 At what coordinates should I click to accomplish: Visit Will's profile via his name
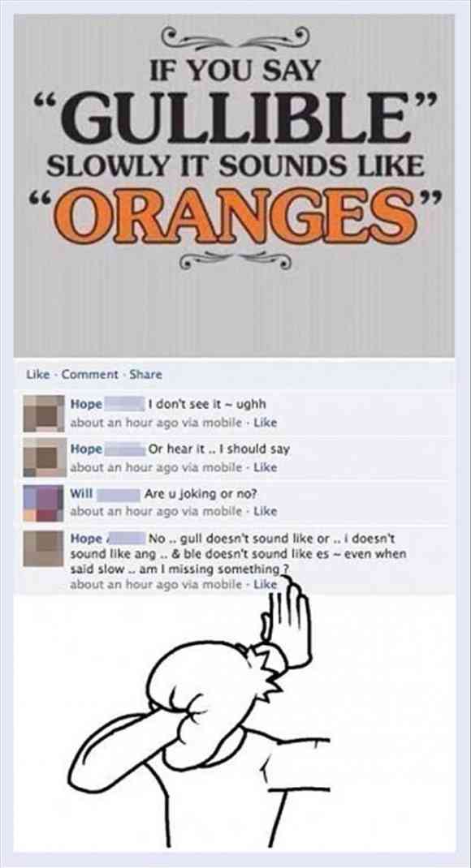pyautogui.click(x=83, y=492)
